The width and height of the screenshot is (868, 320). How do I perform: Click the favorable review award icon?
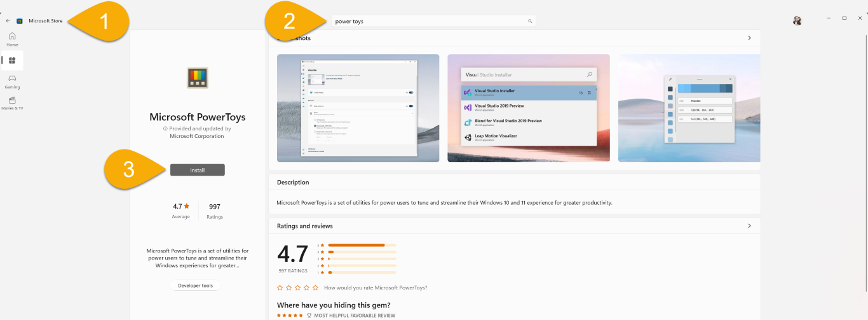[x=309, y=316]
